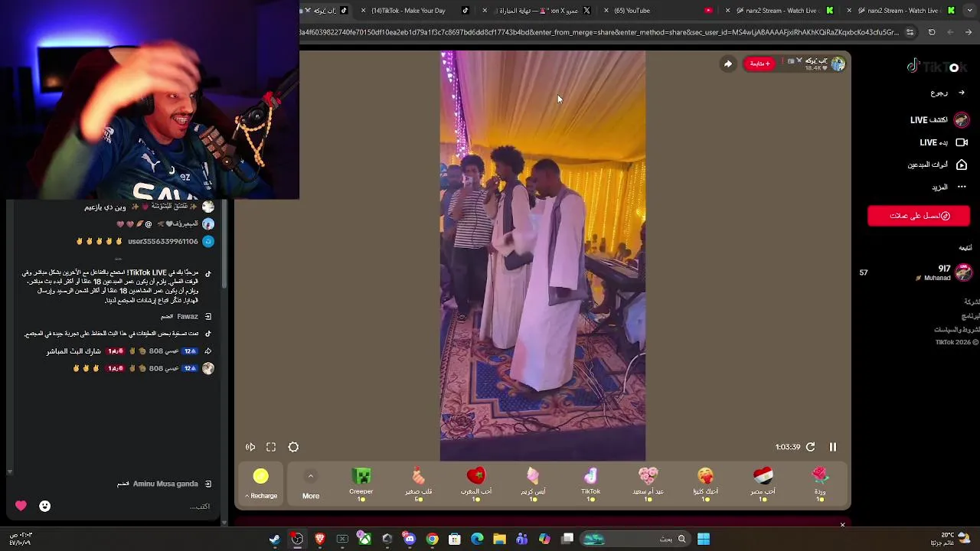Screen dimensions: 980x551
Task: Open Microsoft Edge from the taskbar
Action: pos(477,540)
